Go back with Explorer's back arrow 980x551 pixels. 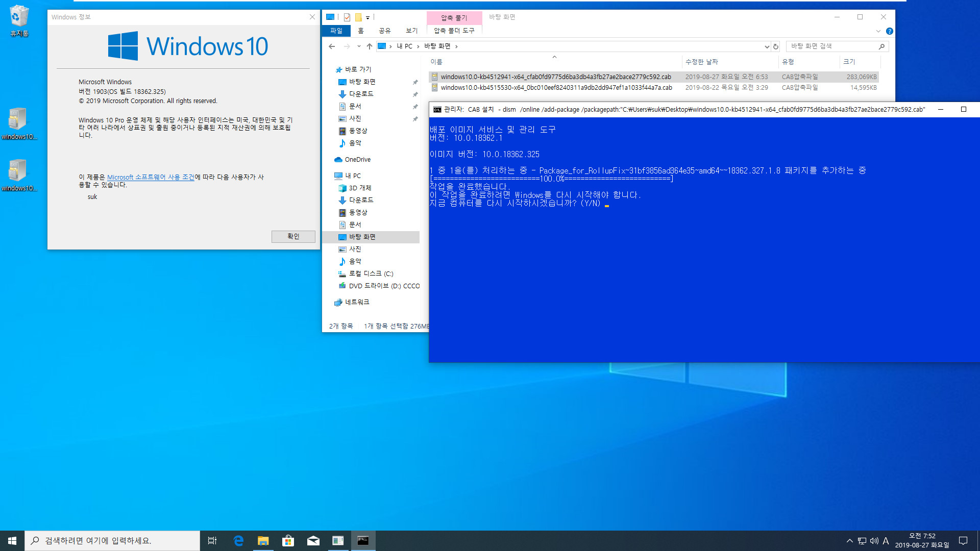click(x=332, y=46)
